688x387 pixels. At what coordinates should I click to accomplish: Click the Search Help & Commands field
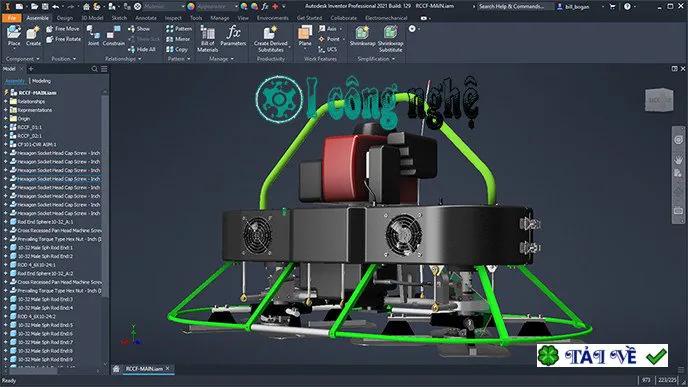click(x=515, y=7)
